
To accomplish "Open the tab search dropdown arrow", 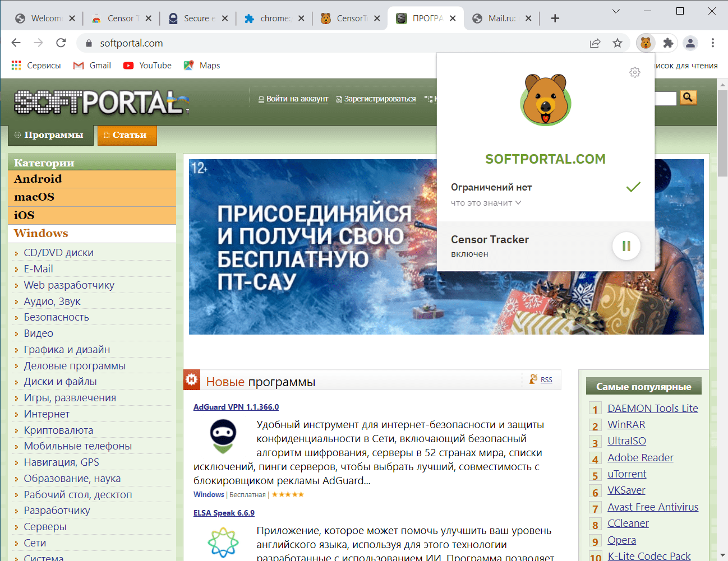I will 616,11.
